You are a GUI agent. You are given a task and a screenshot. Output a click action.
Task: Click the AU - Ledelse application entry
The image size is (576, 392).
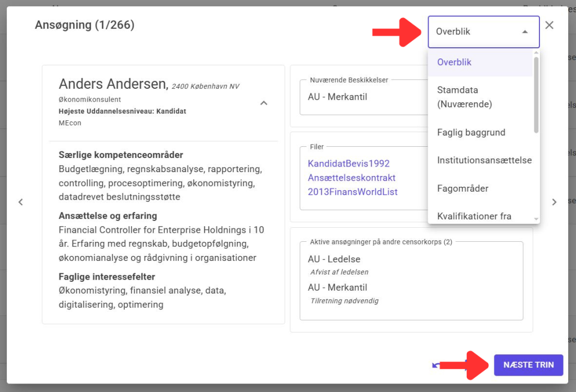(334, 259)
